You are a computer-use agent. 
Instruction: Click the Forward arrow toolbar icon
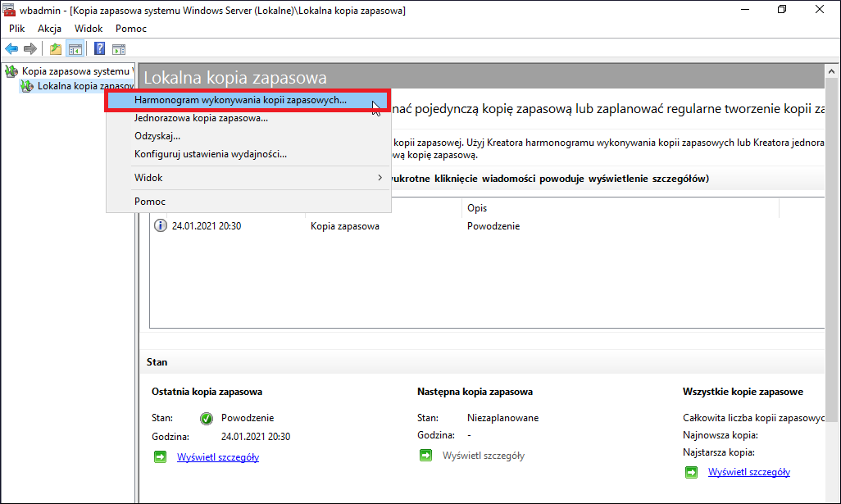30,49
